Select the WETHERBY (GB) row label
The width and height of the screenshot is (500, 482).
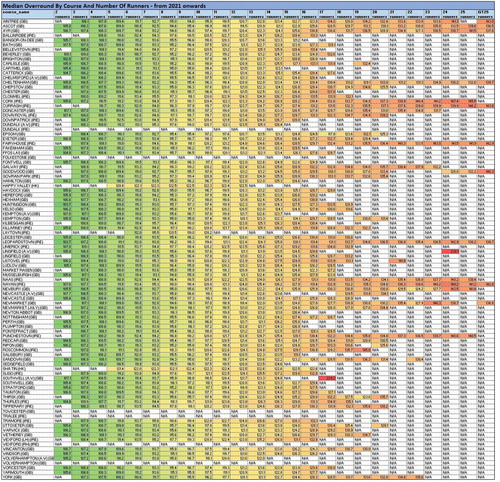[16, 435]
